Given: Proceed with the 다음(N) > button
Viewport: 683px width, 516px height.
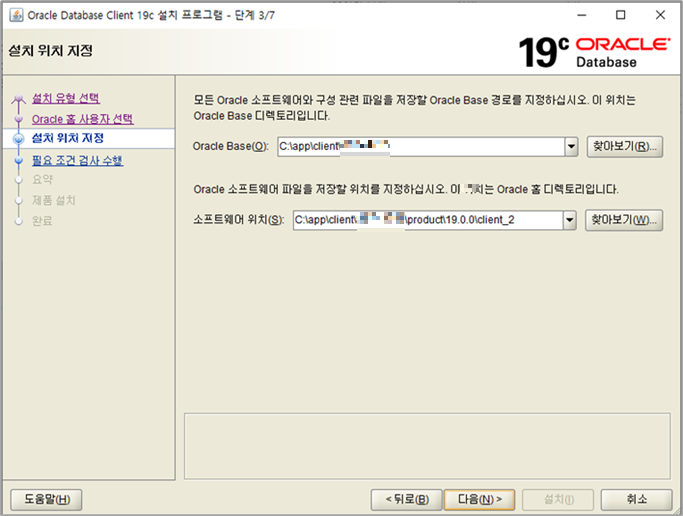Looking at the screenshot, I should point(479,499).
